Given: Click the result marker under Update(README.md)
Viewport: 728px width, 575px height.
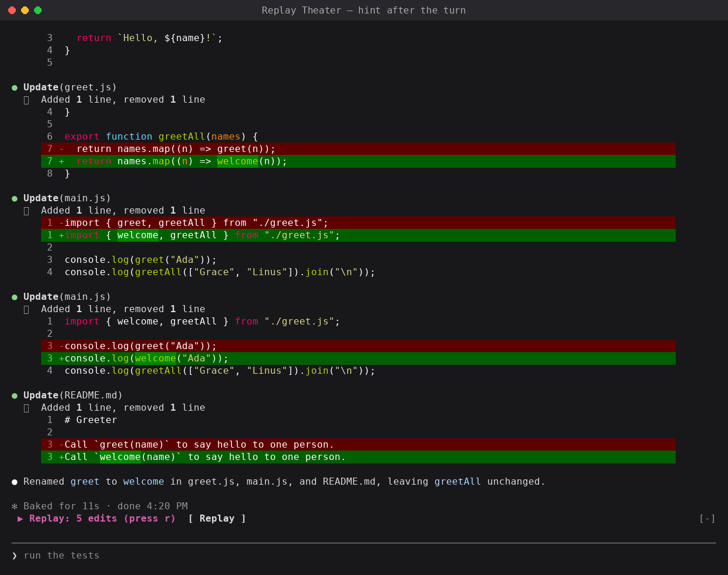Looking at the screenshot, I should (x=26, y=408).
